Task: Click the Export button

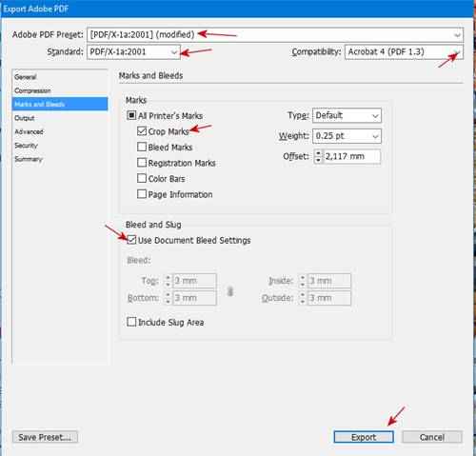Action: [364, 437]
